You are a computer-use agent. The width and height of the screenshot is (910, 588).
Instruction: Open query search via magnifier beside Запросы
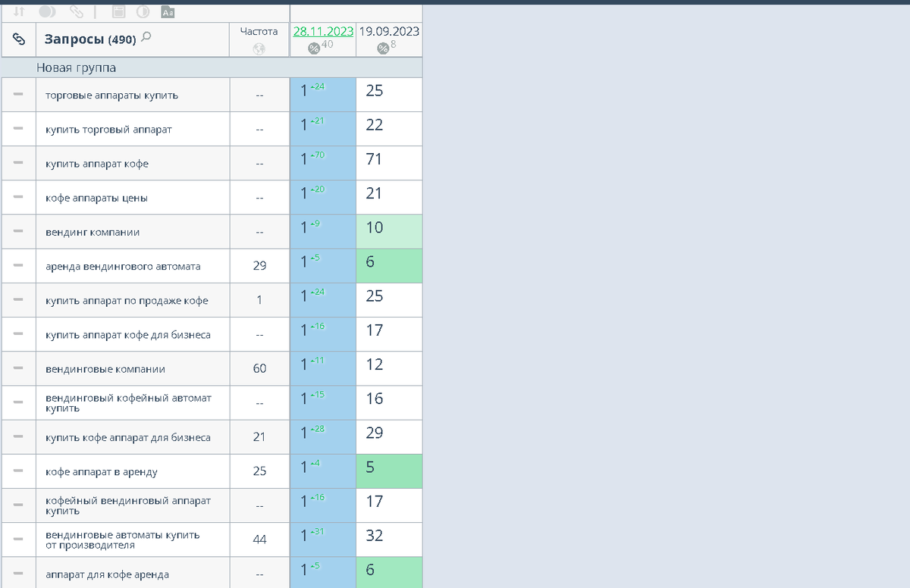point(146,36)
